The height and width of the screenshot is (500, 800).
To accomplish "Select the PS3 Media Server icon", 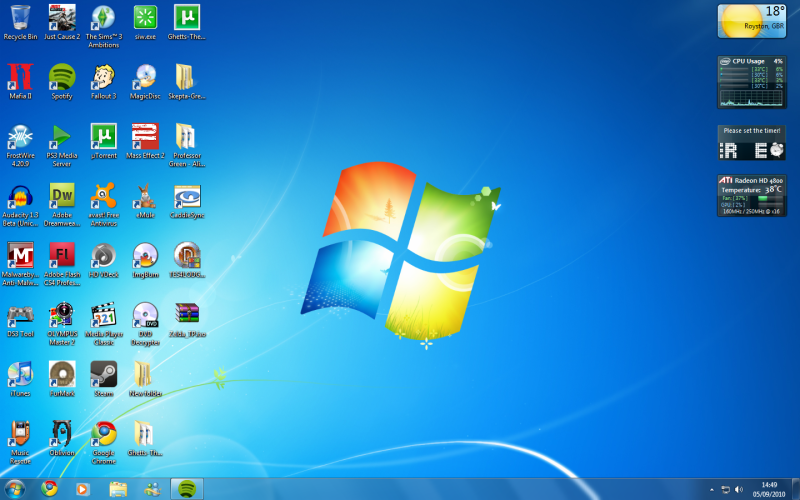I will pyautogui.click(x=62, y=145).
